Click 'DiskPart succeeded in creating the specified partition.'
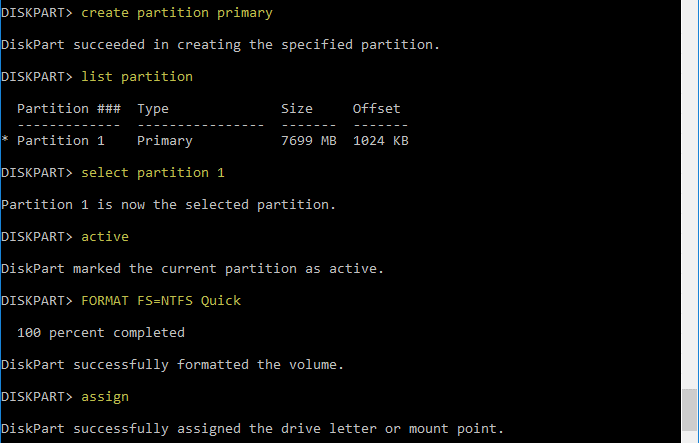 [x=220, y=45]
